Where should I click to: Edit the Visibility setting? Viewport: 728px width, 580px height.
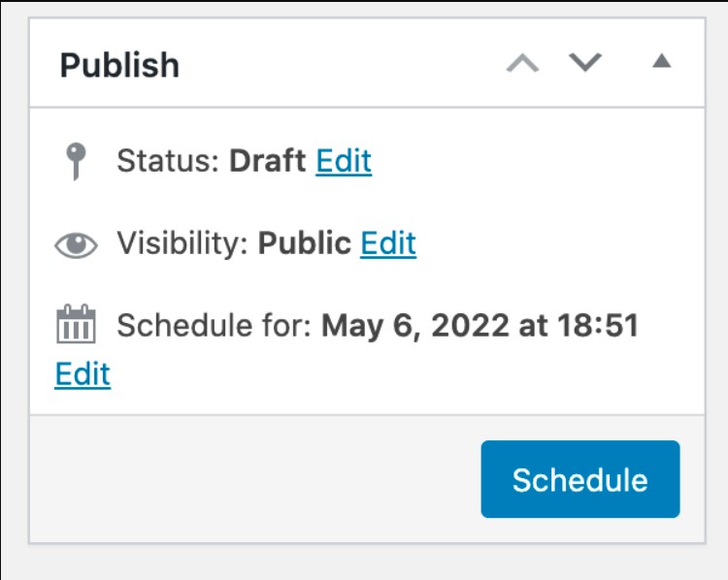click(x=388, y=243)
